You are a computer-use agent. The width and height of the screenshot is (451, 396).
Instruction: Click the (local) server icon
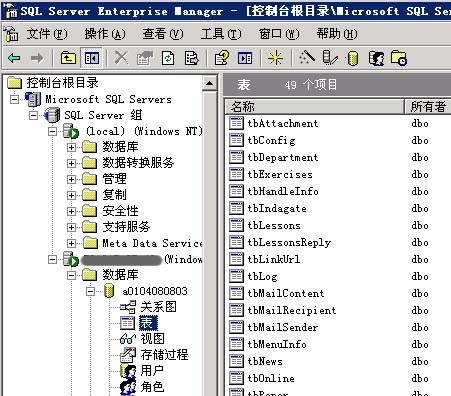[x=71, y=131]
